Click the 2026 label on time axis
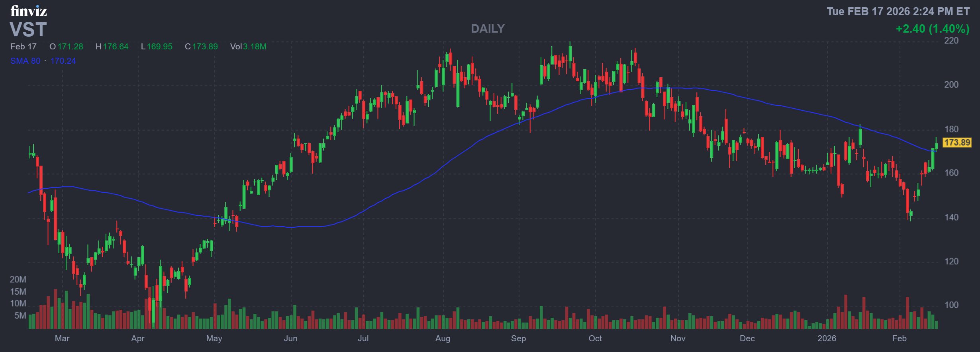980x352 pixels. click(827, 338)
